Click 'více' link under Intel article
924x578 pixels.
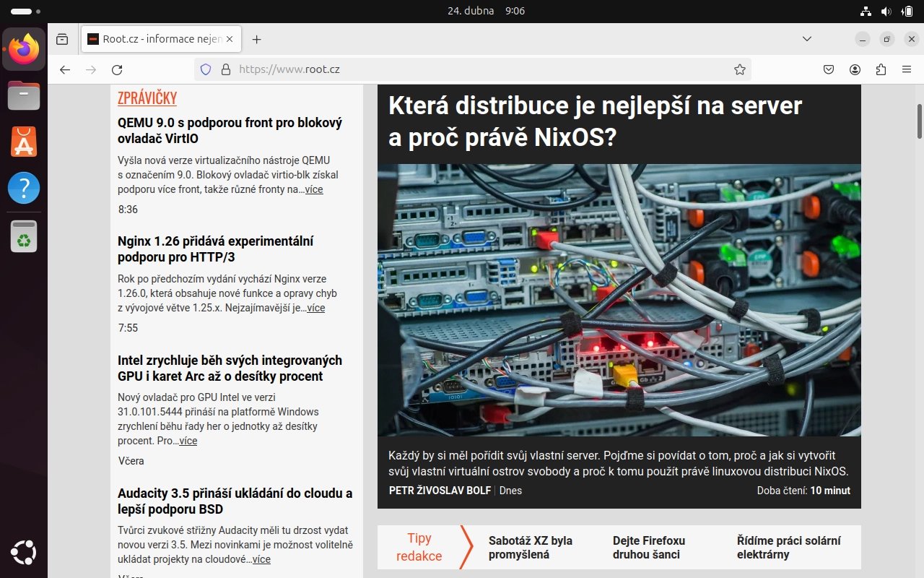(188, 441)
